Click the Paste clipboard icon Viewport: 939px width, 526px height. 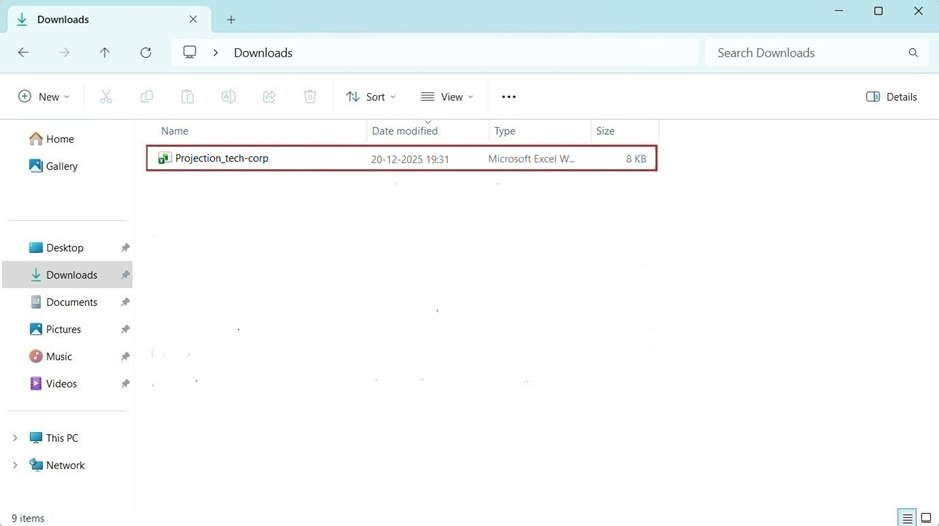pyautogui.click(x=187, y=97)
